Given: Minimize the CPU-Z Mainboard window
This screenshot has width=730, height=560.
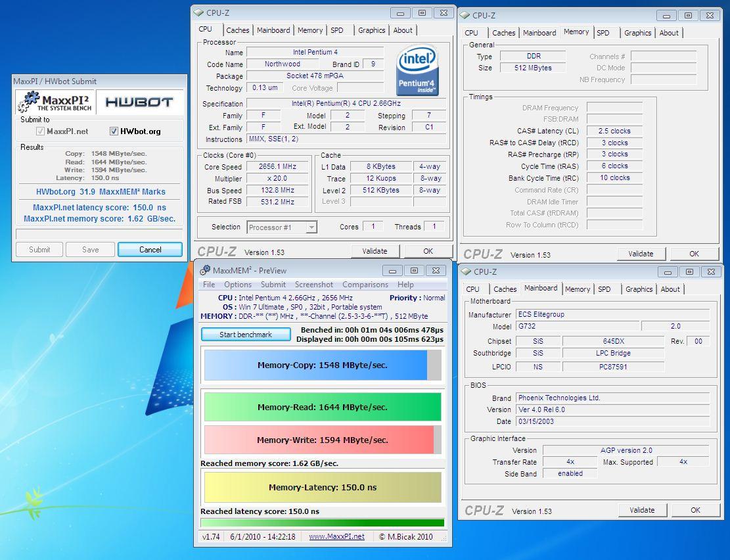Looking at the screenshot, I should click(x=668, y=272).
